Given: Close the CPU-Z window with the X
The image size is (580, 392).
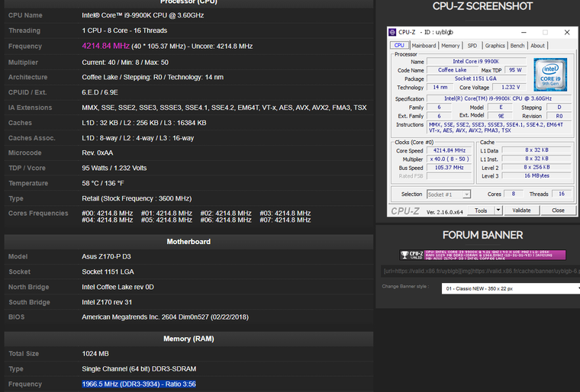Looking at the screenshot, I should pos(567,33).
